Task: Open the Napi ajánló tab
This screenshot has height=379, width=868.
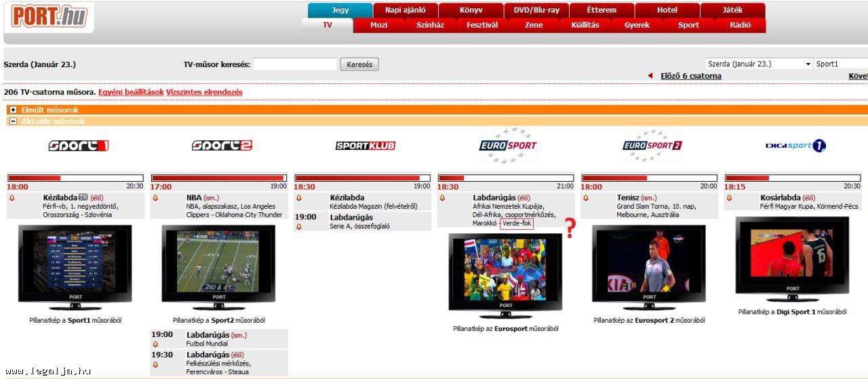Action: point(406,10)
